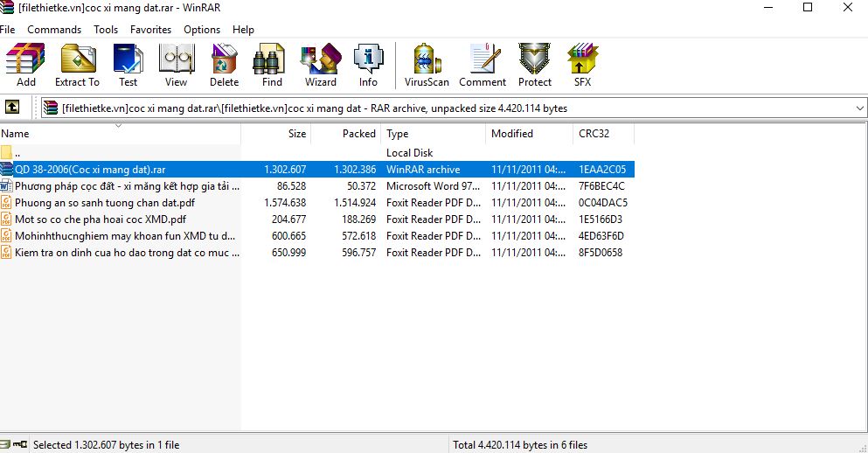868x453 pixels.
Task: Click the WinRAR title bar app icon
Action: (7, 8)
